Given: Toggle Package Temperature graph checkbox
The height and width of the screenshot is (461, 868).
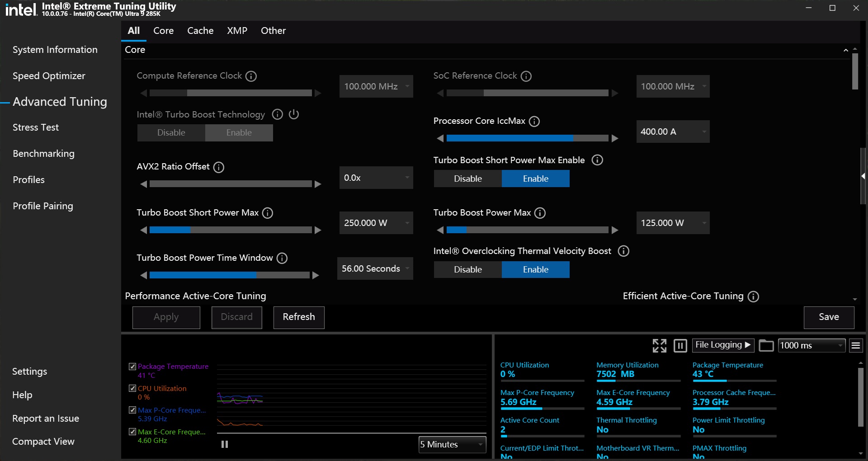Looking at the screenshot, I should [132, 367].
